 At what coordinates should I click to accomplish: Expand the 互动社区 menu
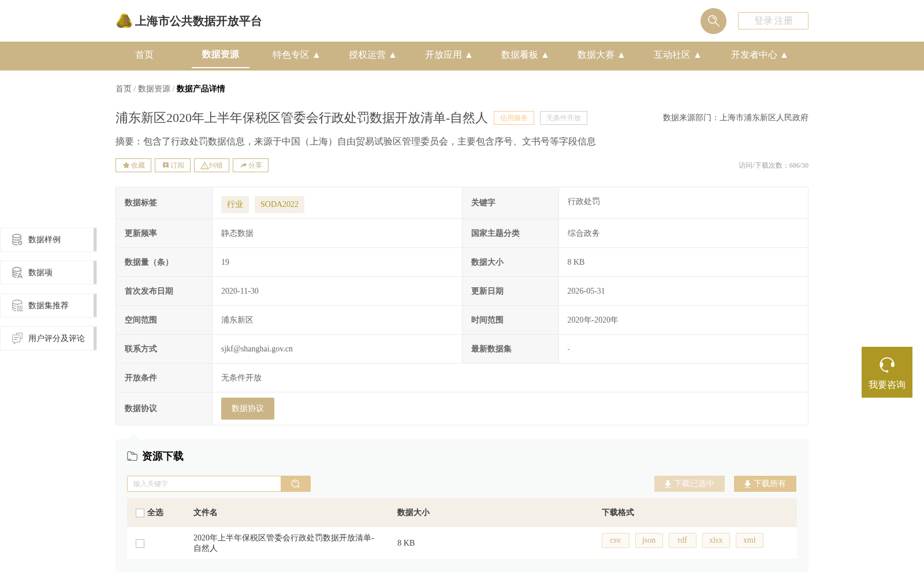click(677, 55)
